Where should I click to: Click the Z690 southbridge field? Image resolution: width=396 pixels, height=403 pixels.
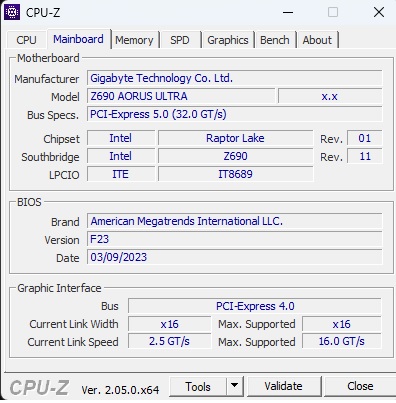click(236, 156)
